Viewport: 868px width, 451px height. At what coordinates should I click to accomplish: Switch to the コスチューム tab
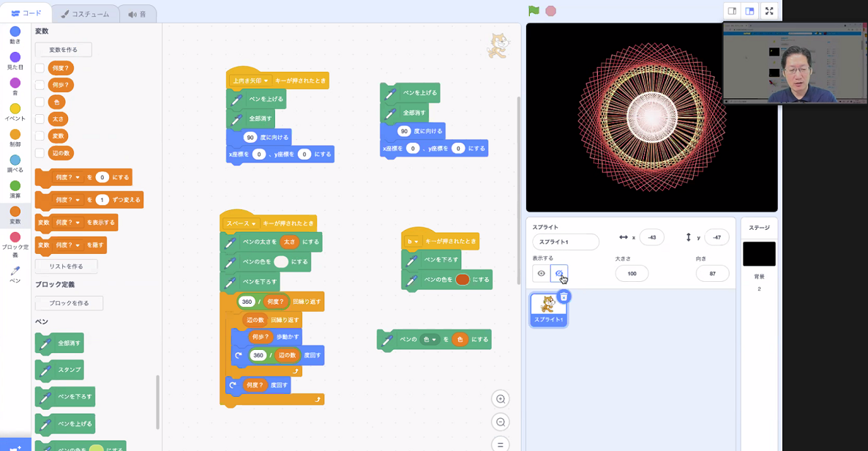tap(85, 14)
